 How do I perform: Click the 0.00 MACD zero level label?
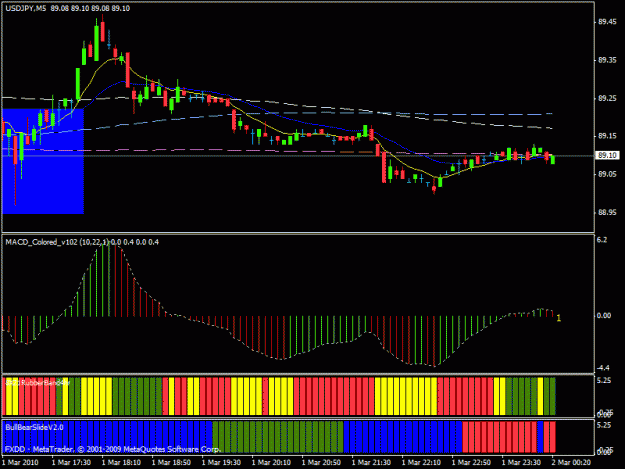click(x=603, y=316)
